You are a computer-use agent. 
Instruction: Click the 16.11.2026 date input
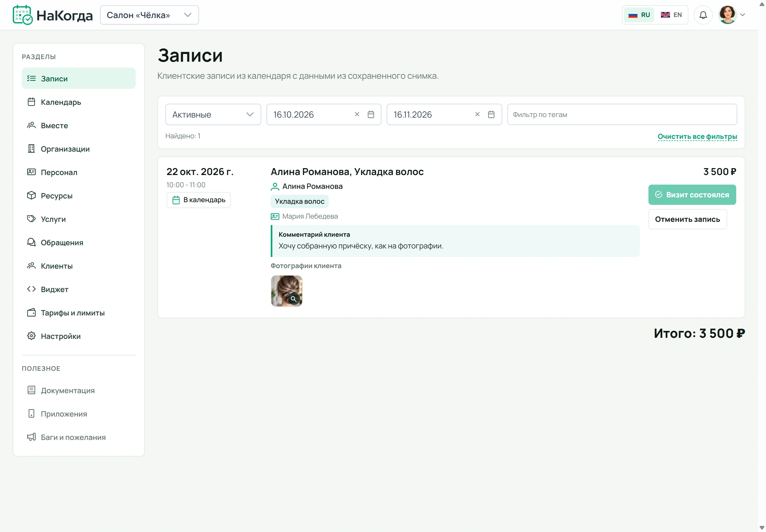click(x=444, y=114)
